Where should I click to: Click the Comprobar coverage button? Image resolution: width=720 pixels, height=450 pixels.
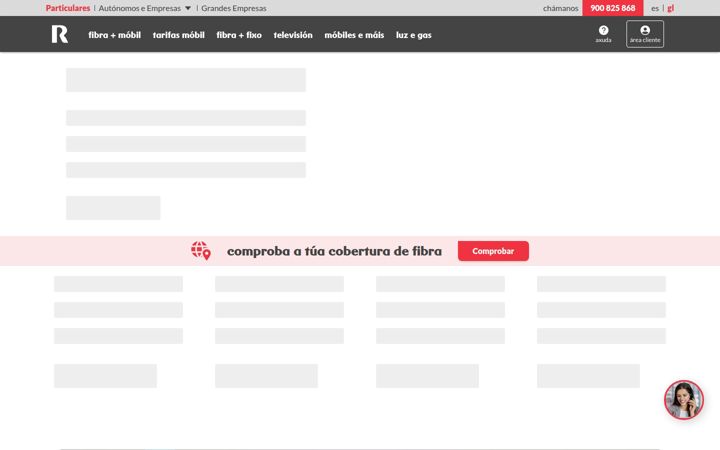pyautogui.click(x=493, y=251)
